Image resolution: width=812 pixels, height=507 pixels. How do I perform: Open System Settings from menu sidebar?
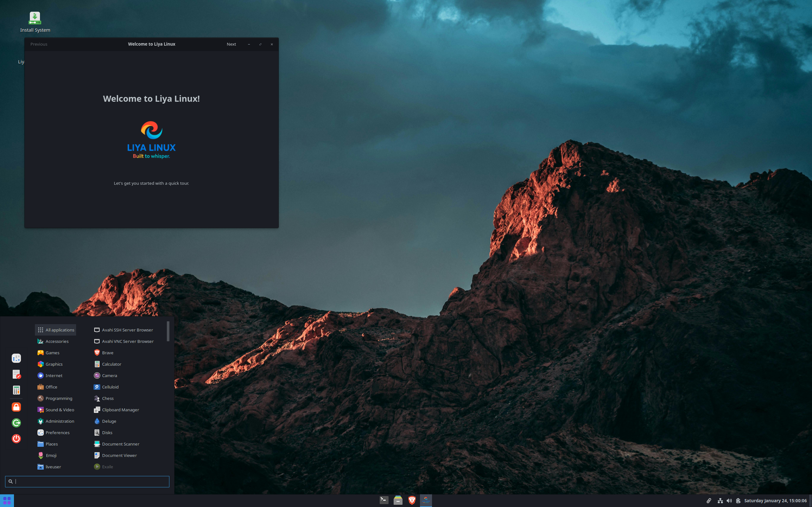pos(16,358)
